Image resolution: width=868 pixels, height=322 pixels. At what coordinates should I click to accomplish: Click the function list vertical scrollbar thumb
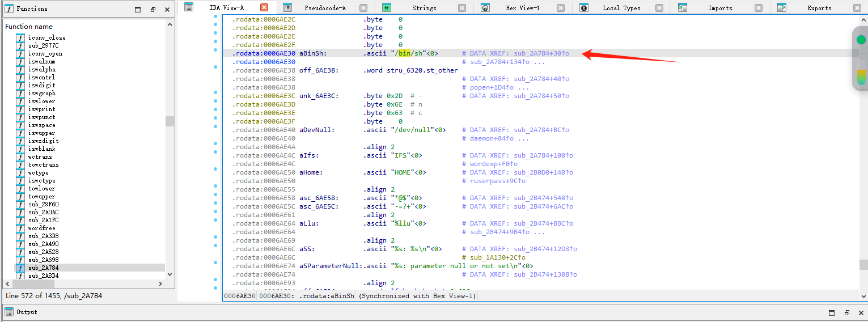click(x=170, y=121)
